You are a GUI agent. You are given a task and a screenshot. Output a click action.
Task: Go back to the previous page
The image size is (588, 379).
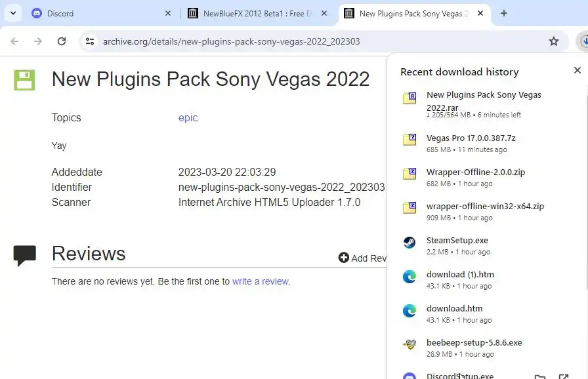pyautogui.click(x=14, y=41)
